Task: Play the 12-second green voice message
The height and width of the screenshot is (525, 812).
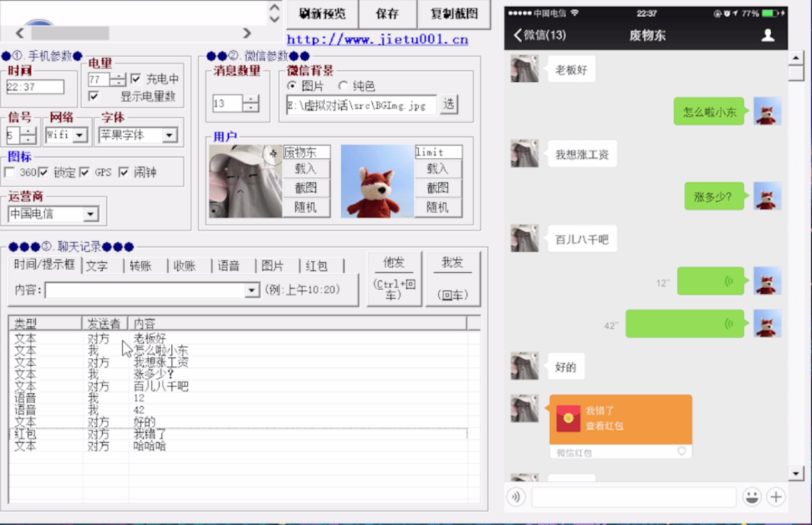Action: coord(710,282)
